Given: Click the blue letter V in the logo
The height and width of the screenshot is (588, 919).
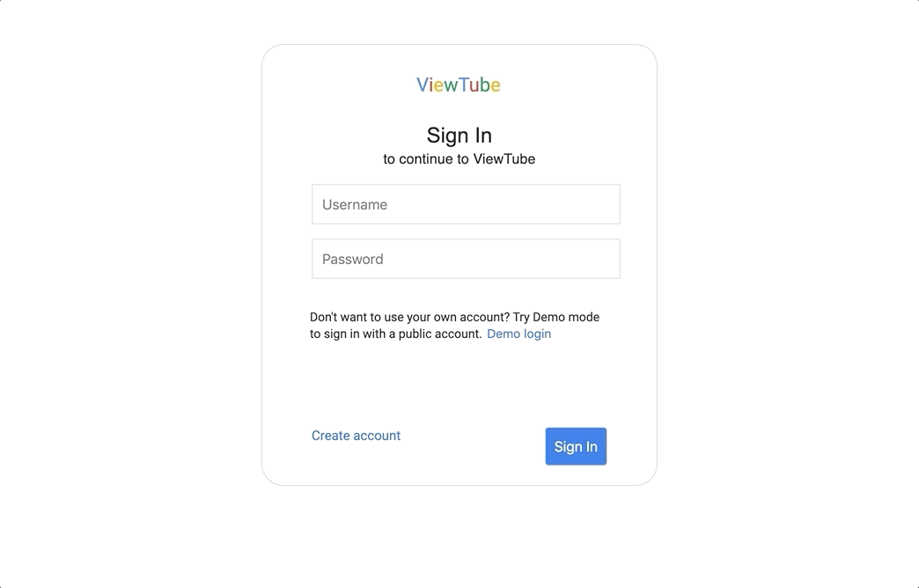Looking at the screenshot, I should point(422,85).
